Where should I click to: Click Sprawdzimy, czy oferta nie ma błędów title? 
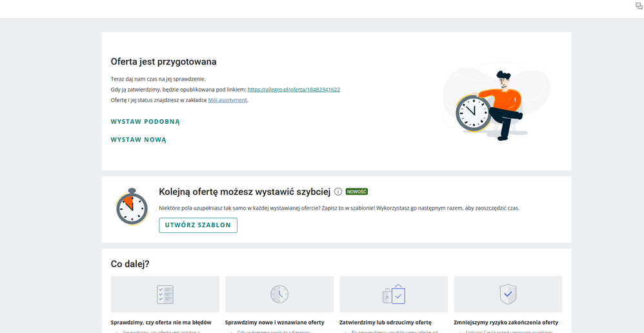tap(161, 322)
